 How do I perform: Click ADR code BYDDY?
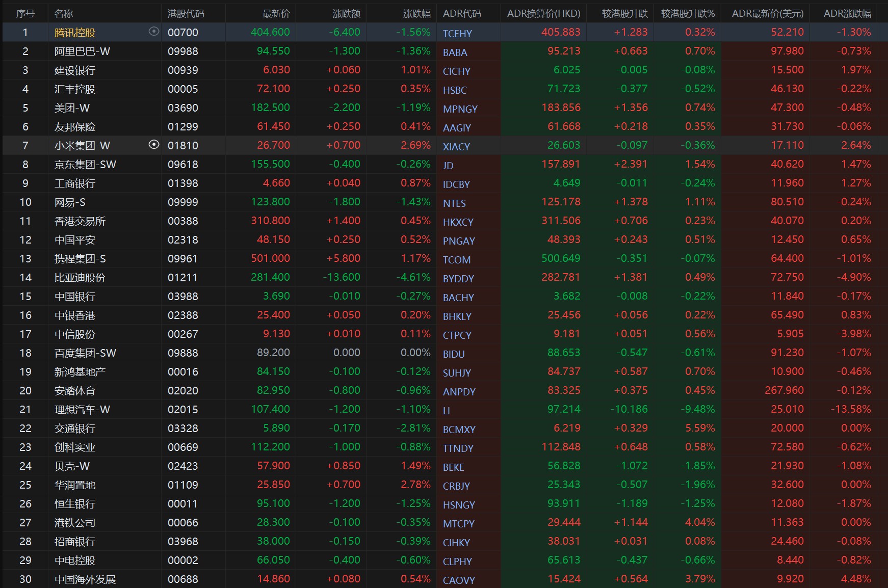(x=458, y=279)
